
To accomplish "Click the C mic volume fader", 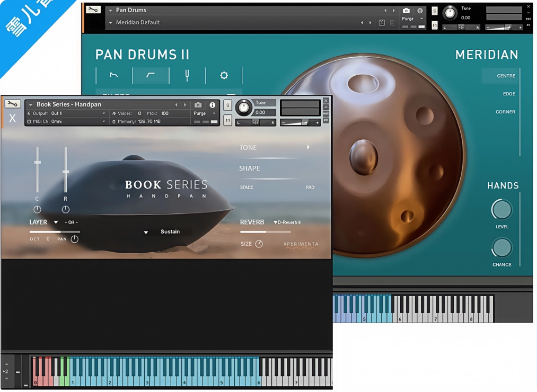I will click(x=37, y=162).
